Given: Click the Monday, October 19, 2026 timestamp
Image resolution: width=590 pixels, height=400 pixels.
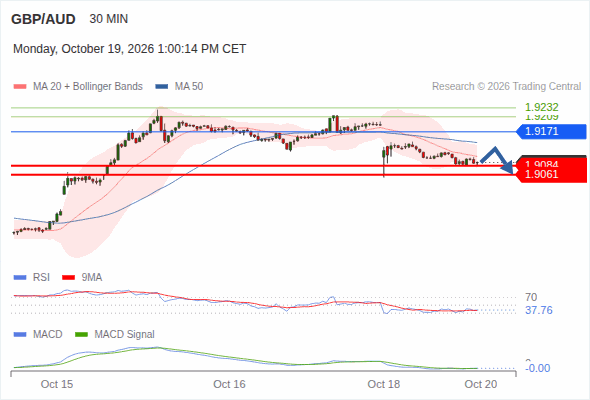Looking at the screenshot, I should coord(129,49).
